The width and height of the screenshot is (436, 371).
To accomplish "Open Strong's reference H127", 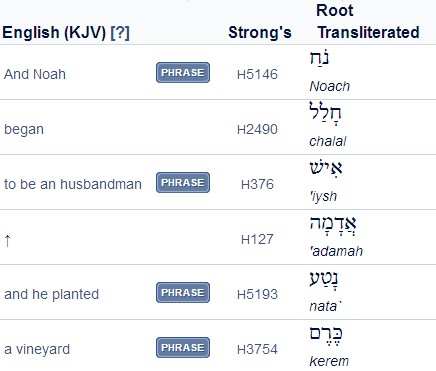I will click(x=257, y=239).
